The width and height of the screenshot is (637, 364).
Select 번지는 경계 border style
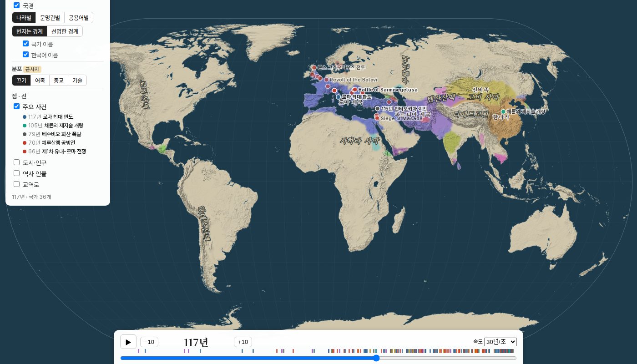click(30, 31)
